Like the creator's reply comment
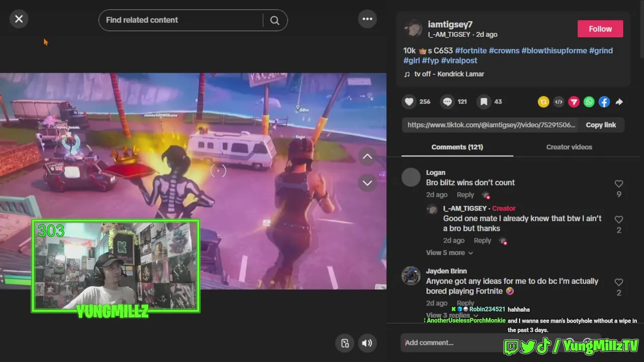644x362 pixels. click(x=619, y=220)
